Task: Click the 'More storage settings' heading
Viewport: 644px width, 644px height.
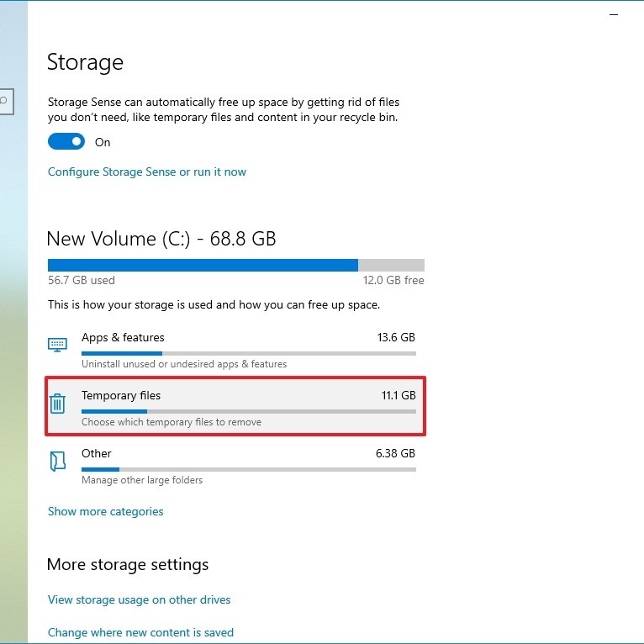Action: pos(128,564)
